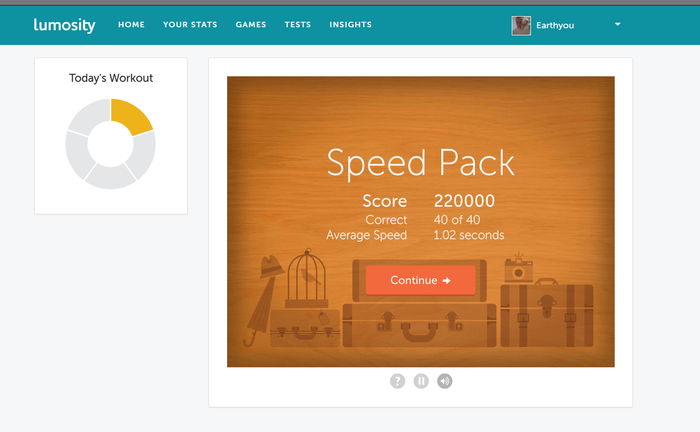Click the Speed Pack title
The image size is (700, 432).
tap(421, 164)
